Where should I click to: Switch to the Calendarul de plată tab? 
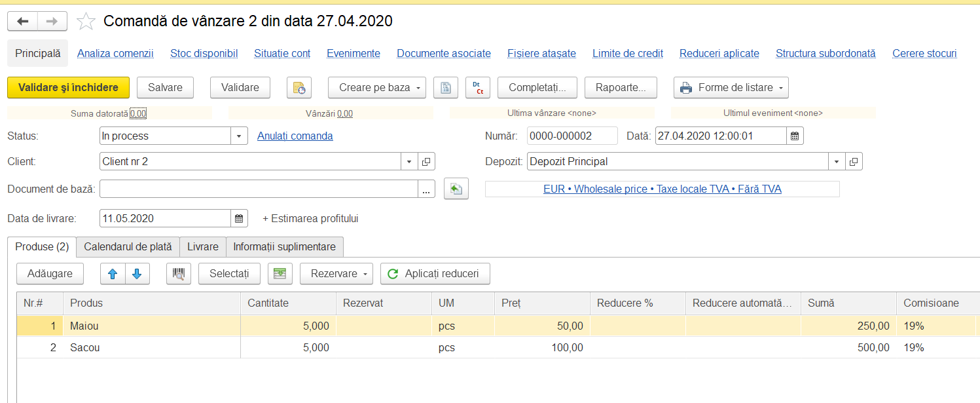pyautogui.click(x=128, y=247)
